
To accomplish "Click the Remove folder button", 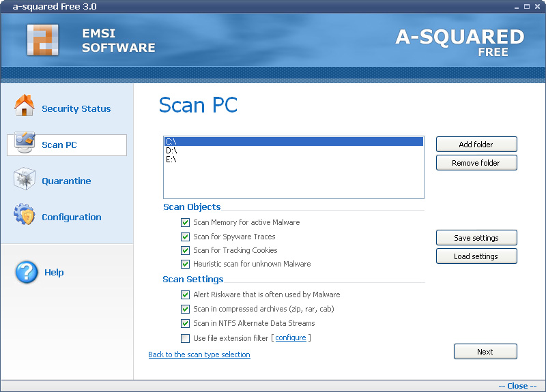I will [x=476, y=163].
